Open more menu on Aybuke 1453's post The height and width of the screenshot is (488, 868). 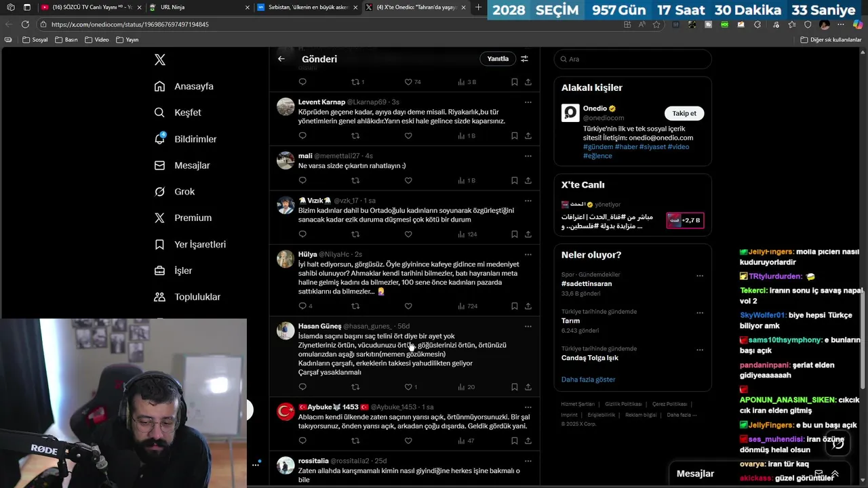tap(528, 407)
